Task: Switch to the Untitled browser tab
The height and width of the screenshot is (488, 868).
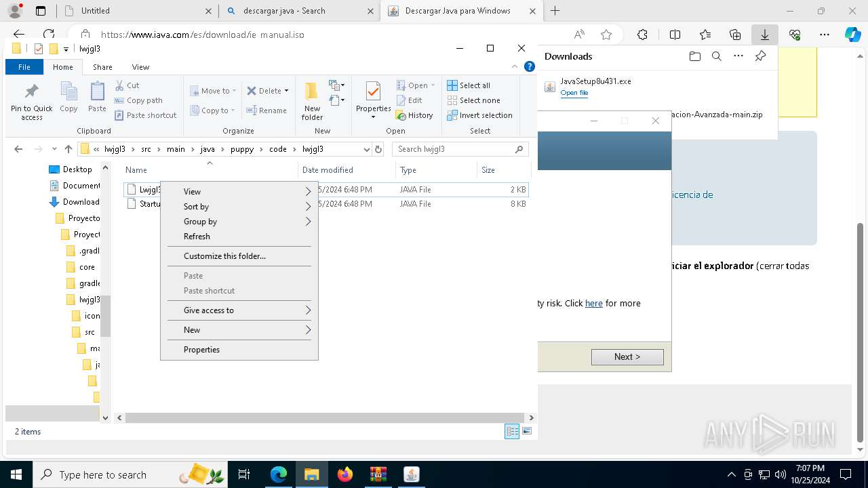Action: click(x=136, y=11)
